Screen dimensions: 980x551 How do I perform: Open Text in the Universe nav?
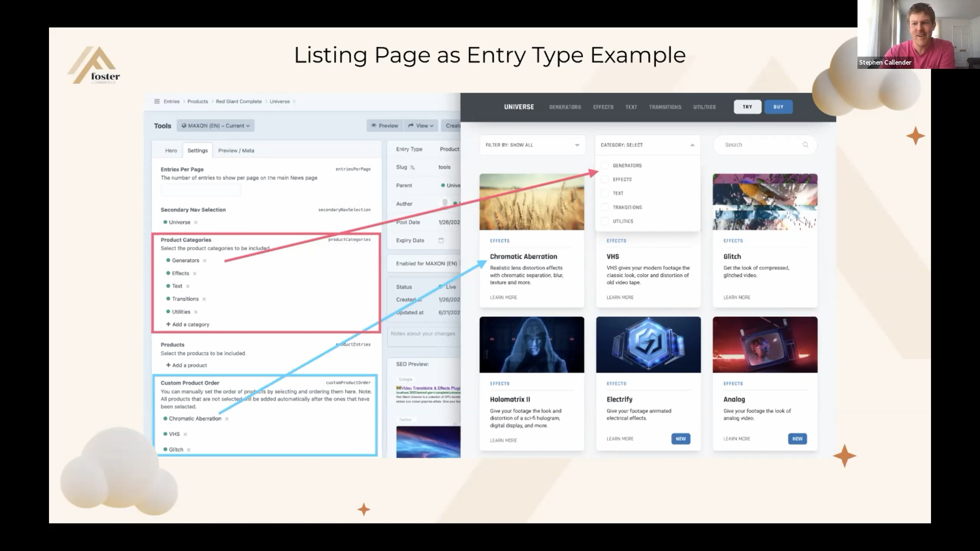[x=631, y=107]
